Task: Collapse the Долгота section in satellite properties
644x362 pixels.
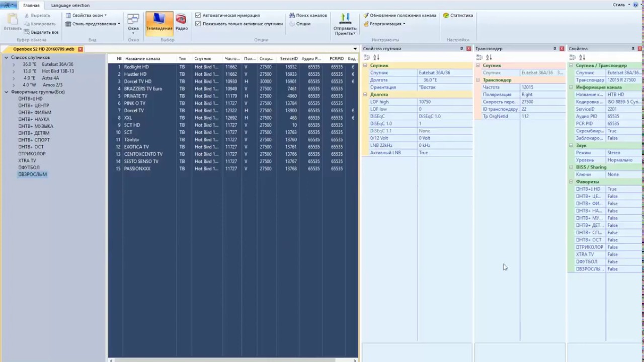Action: (x=366, y=95)
